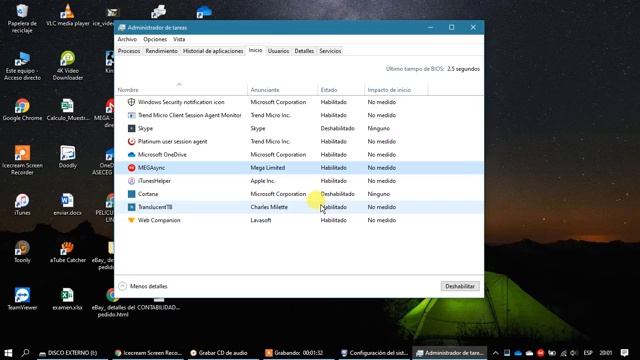Open aTube Catcher desktop icon
640x360 pixels.
pos(67,251)
